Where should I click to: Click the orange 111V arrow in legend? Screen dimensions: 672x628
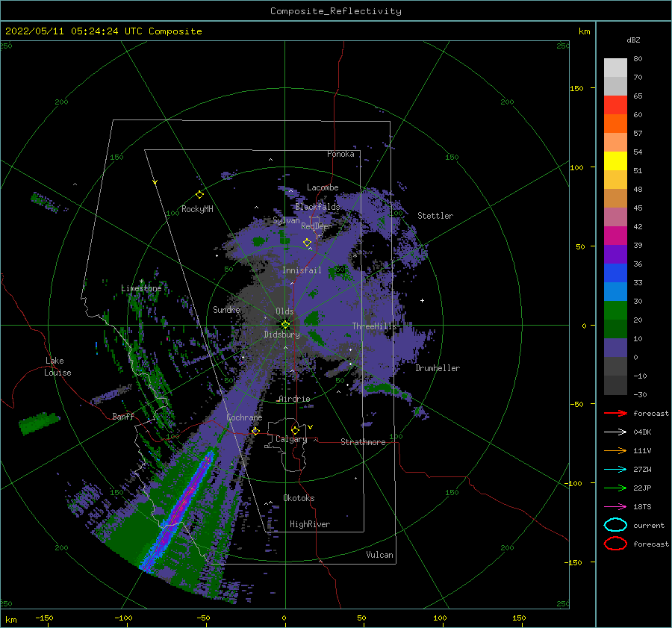[615, 450]
